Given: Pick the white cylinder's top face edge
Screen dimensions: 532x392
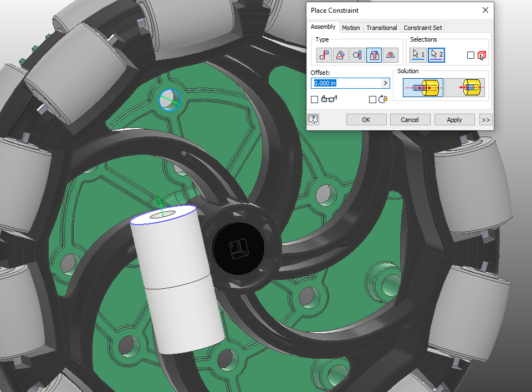Looking at the screenshot, I should (x=163, y=215).
